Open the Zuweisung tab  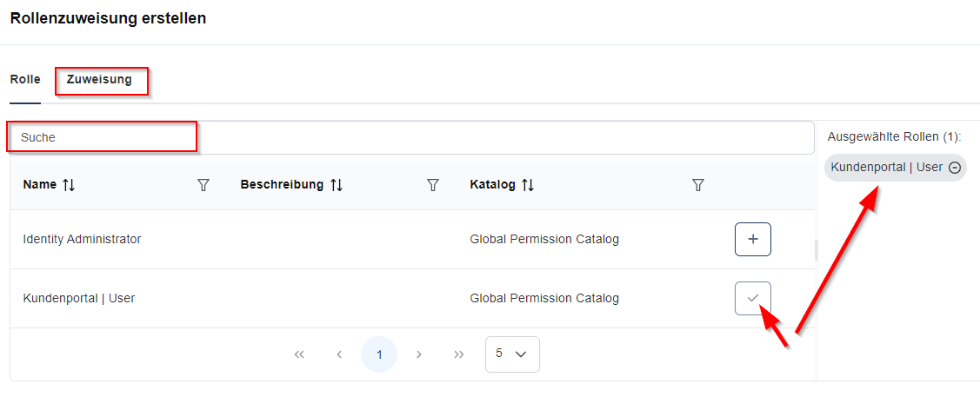[x=99, y=79]
